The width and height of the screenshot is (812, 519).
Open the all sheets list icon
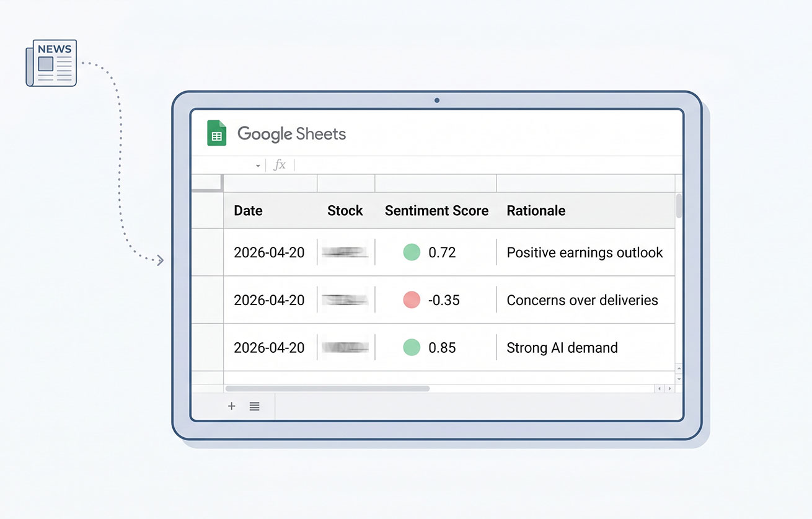pyautogui.click(x=254, y=406)
